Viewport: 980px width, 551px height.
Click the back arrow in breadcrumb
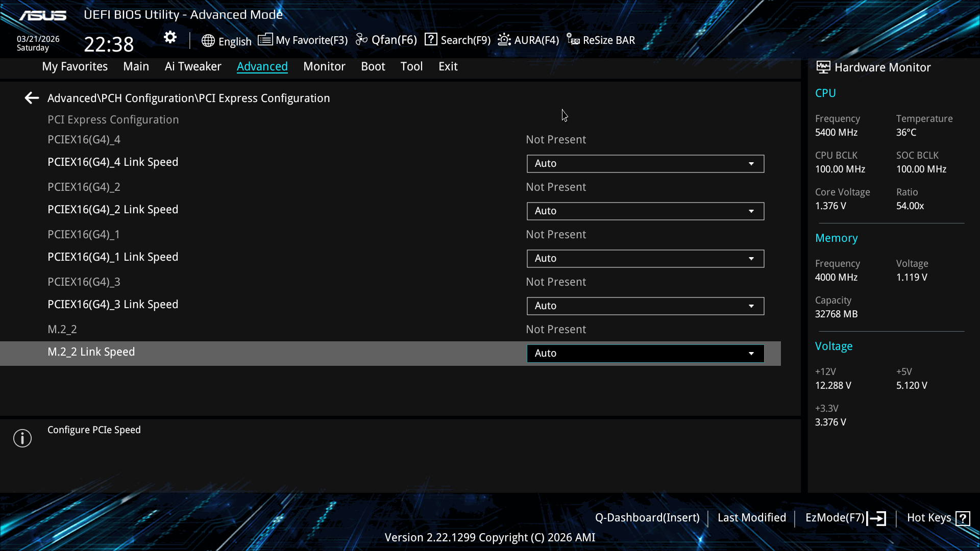point(32,98)
